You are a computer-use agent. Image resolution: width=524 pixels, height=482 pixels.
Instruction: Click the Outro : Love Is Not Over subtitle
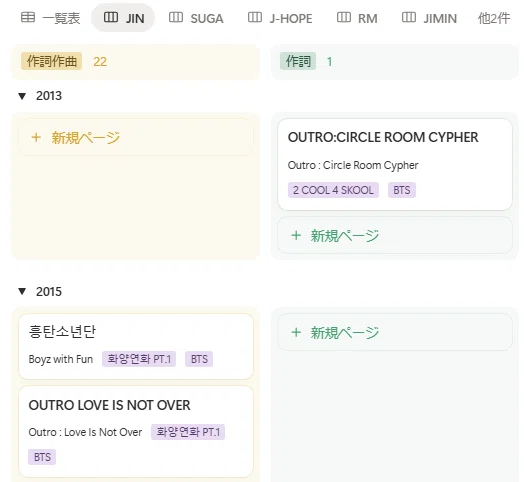[x=85, y=432]
